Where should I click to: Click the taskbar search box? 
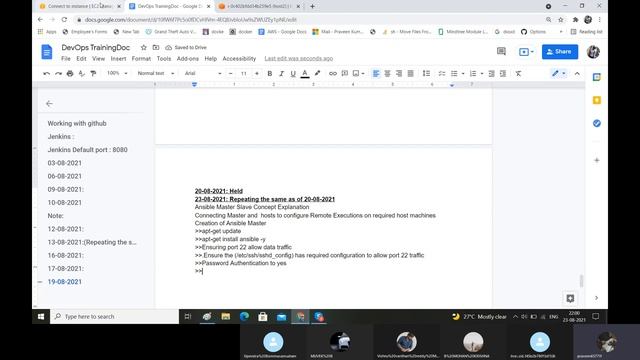(114, 317)
